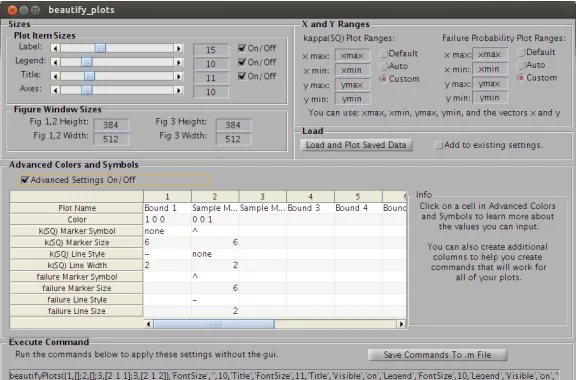Image resolution: width=580 pixels, height=380 pixels.
Task: Click Load and Plot Saved Data button
Action: pyautogui.click(x=356, y=145)
